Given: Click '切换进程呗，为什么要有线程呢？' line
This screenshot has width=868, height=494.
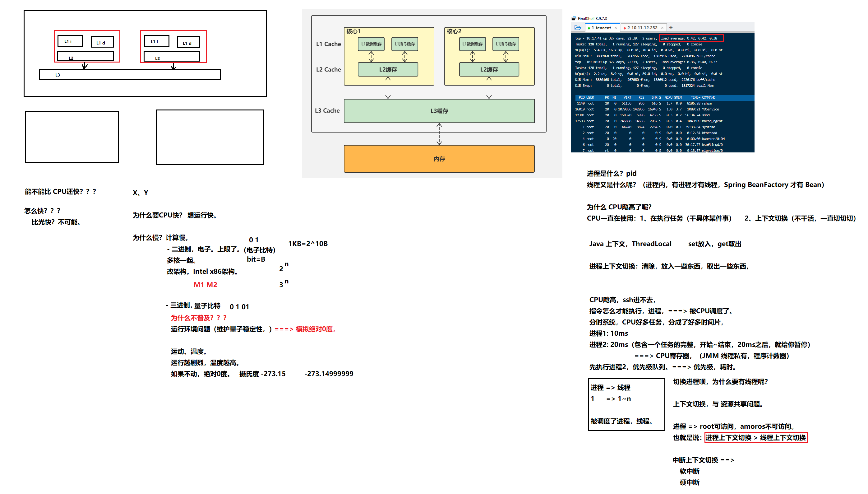Looking at the screenshot, I should [x=720, y=382].
